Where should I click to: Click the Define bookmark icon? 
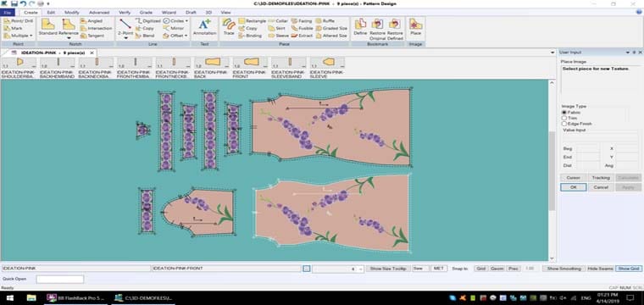pos(360,27)
